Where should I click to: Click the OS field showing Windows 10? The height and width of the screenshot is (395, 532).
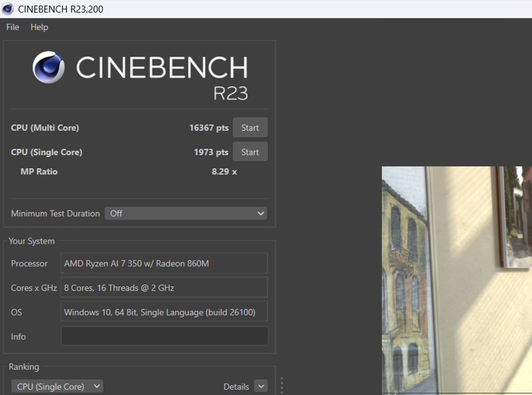click(164, 312)
